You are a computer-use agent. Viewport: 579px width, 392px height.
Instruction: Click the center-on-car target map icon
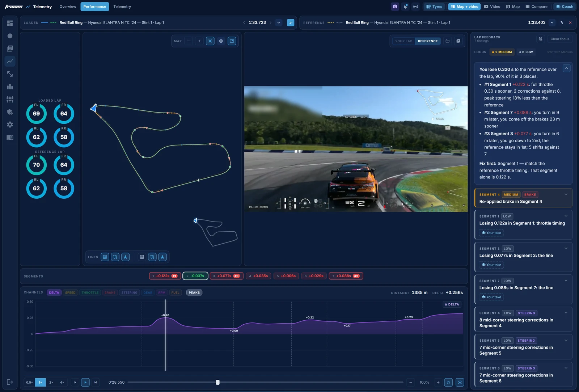[x=221, y=41]
